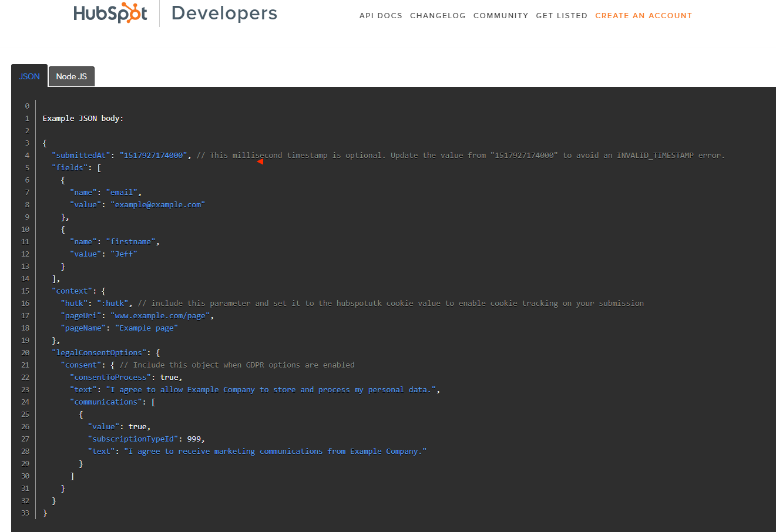Open API DOCS from the navigation

click(381, 16)
